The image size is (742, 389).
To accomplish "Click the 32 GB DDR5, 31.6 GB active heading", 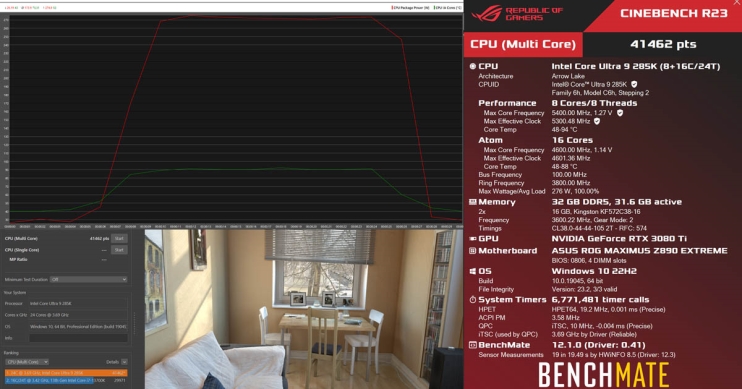I will (617, 202).
